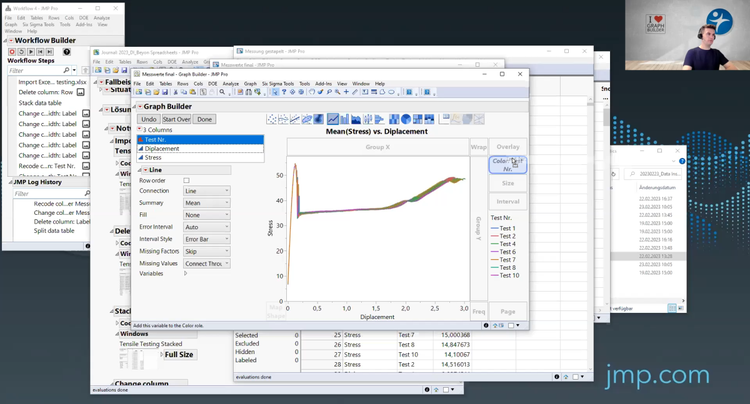Click the Graph Builder red triangle menu
This screenshot has height=404, width=750.
[140, 107]
